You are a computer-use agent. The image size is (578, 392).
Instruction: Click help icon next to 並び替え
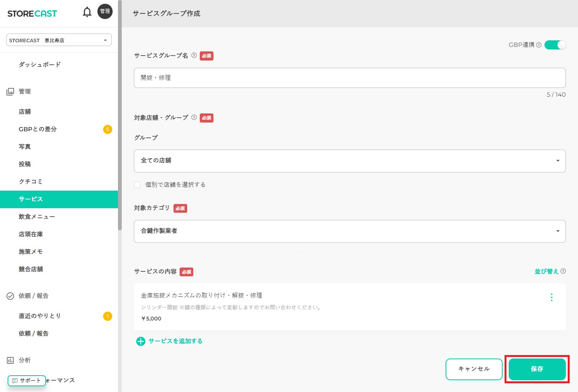[564, 271]
